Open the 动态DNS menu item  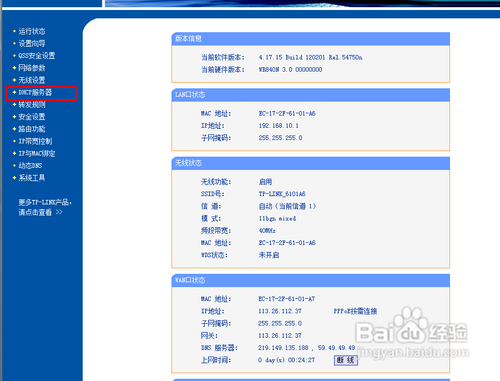coord(30,166)
